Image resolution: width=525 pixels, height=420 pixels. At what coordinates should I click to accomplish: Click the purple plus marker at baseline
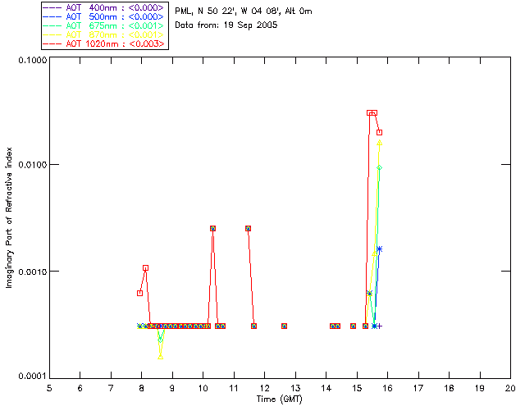pos(379,326)
